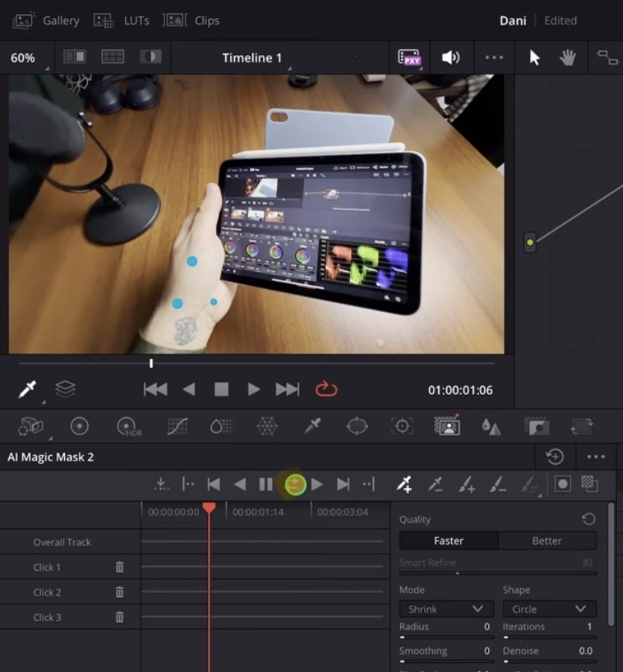The width and height of the screenshot is (623, 672).
Task: Click the Magic Mask add stroke tool
Action: (404, 484)
